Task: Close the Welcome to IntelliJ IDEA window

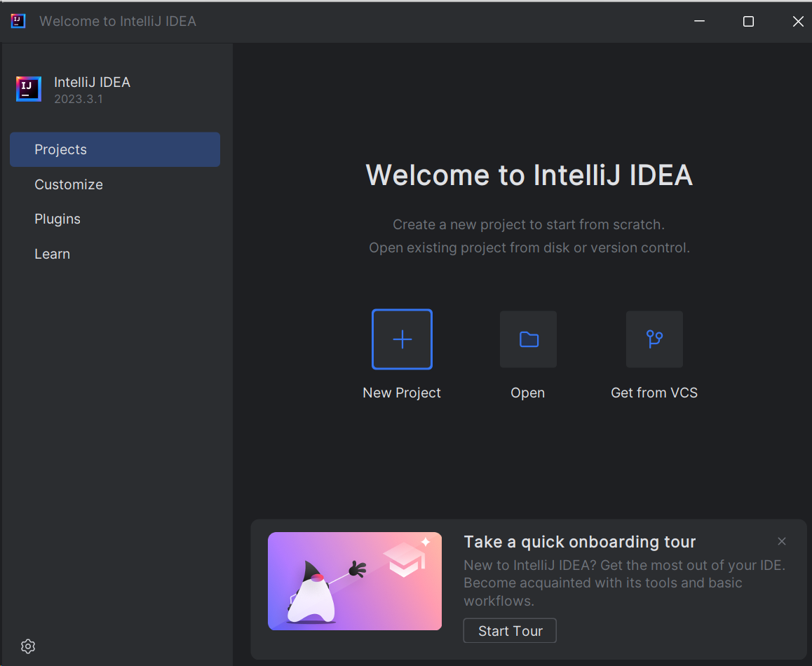Action: 798,21
